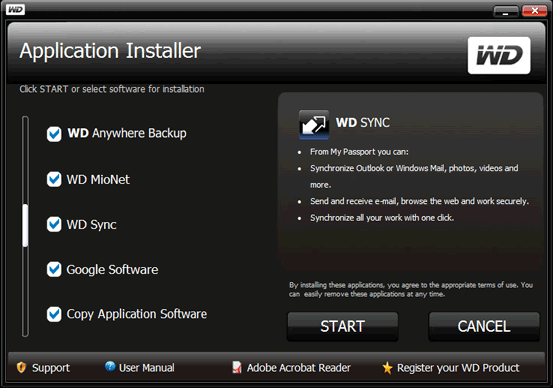
Task: Click the Register product star icon
Action: [x=387, y=368]
